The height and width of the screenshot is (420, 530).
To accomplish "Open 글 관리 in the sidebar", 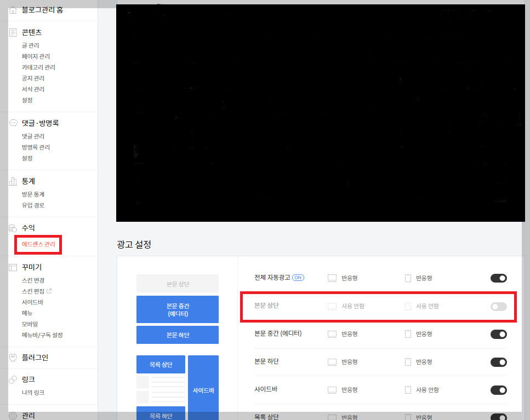I will 31,45.
